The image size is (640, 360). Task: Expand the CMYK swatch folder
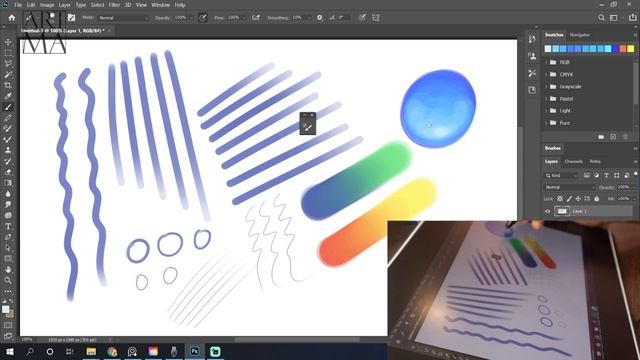point(547,74)
